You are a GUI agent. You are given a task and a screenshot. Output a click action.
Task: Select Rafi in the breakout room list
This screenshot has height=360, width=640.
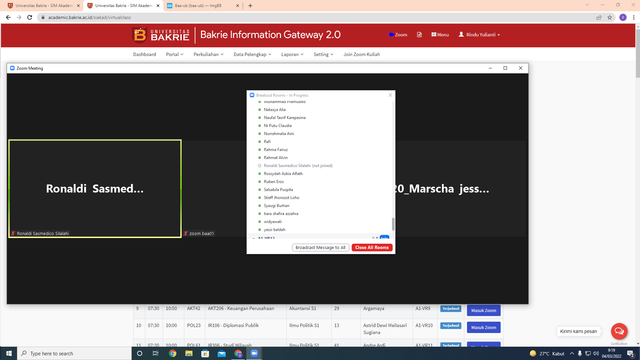(x=267, y=142)
